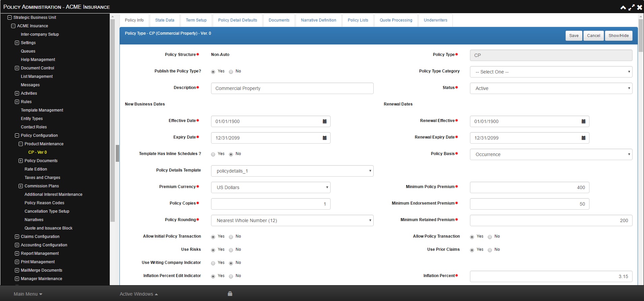644x301 pixels.
Task: Set Inflation Percent Edit Indicator to No
Action: tap(231, 276)
